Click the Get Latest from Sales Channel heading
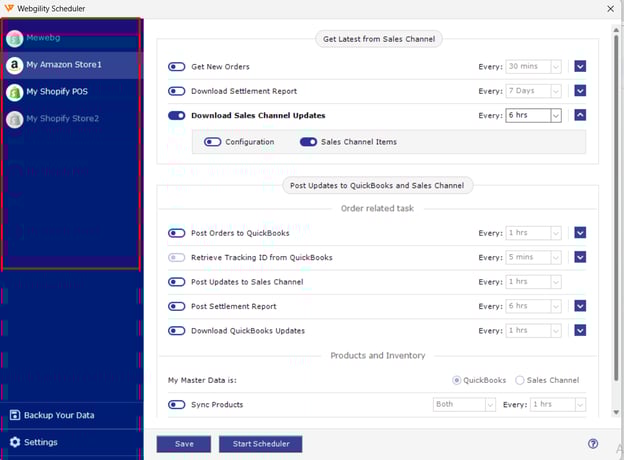The width and height of the screenshot is (624, 460). click(379, 39)
